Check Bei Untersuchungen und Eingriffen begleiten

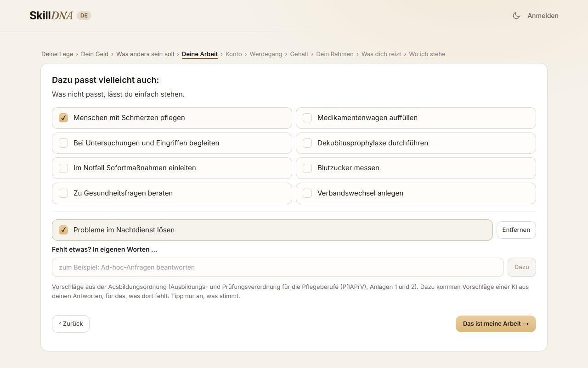tap(172, 143)
